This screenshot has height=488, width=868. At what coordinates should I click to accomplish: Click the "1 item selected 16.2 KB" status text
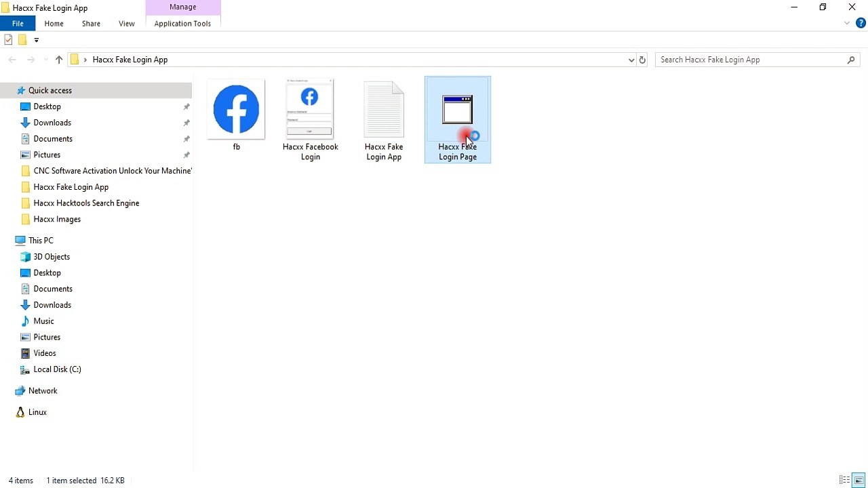point(85,481)
